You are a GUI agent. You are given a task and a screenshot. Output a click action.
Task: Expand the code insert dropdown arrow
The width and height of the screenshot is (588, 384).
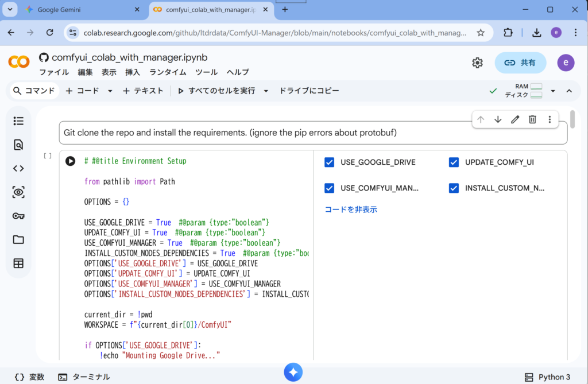coord(111,91)
